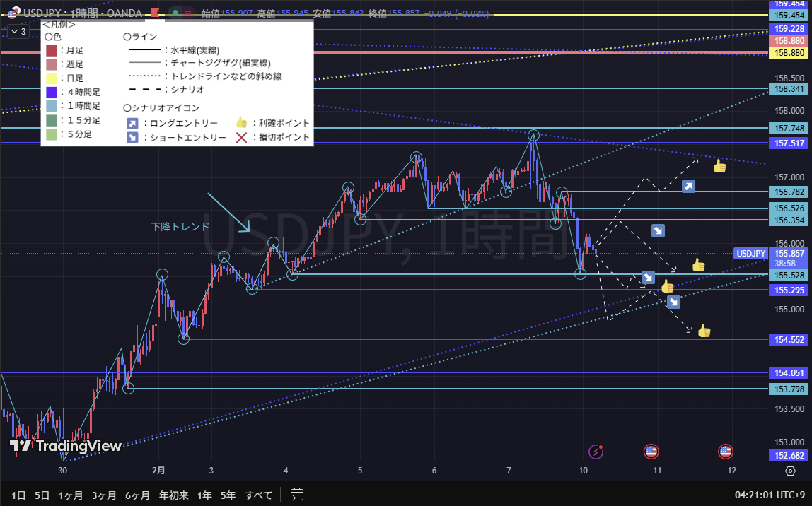Click the yellow 159.454 price label
The width and height of the screenshot is (812, 506).
tap(789, 16)
